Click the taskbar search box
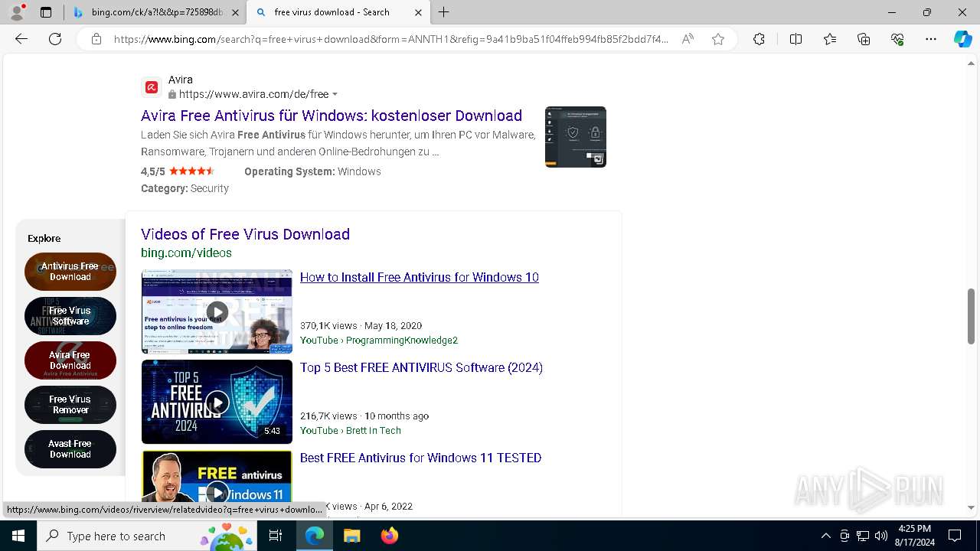 point(147,536)
